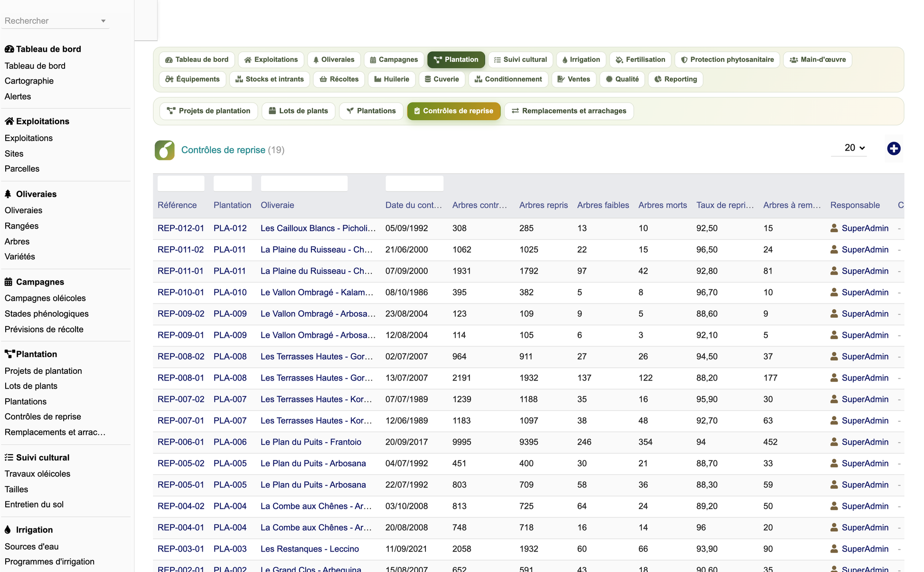Viewport: 924px width, 572px height.
Task: Open record REP-012-01
Action: tap(181, 229)
